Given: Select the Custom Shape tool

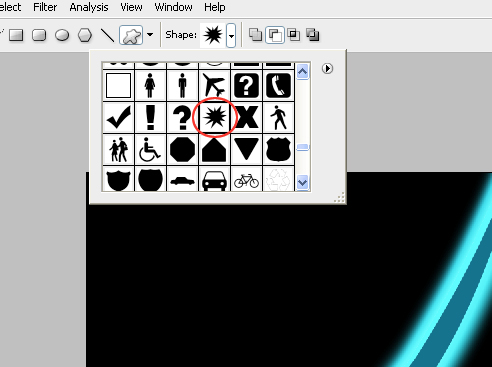Looking at the screenshot, I should 131,35.
